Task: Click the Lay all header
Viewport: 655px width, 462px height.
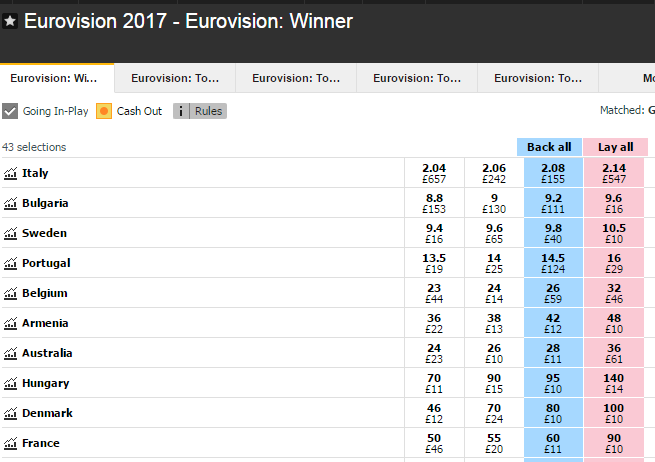Action: [x=616, y=147]
